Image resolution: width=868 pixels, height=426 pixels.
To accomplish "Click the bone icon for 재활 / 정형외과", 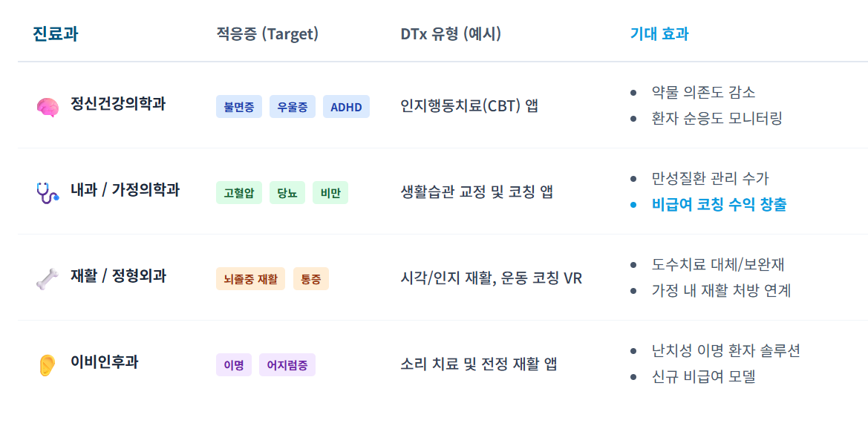I will pyautogui.click(x=48, y=279).
